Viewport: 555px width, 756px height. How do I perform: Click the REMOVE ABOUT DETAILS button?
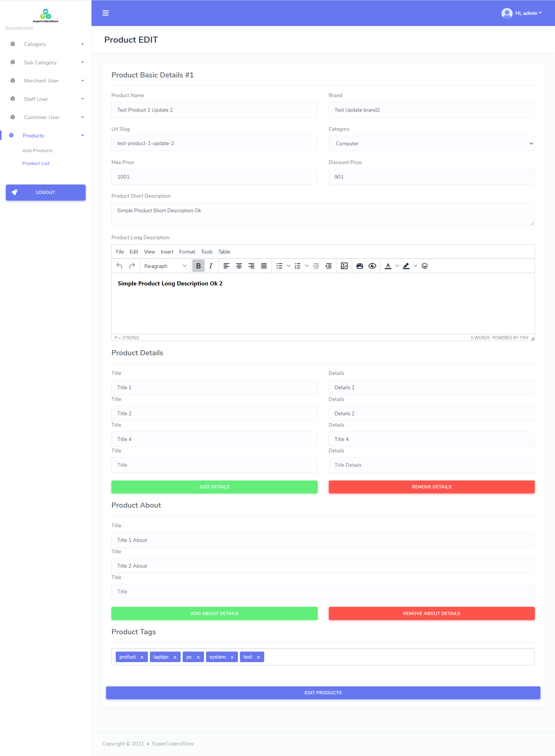431,614
